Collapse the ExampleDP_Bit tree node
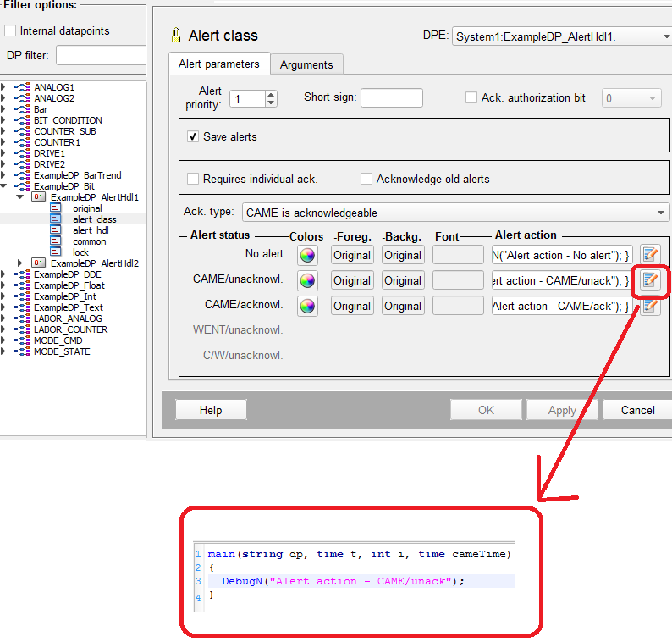 click(4, 186)
